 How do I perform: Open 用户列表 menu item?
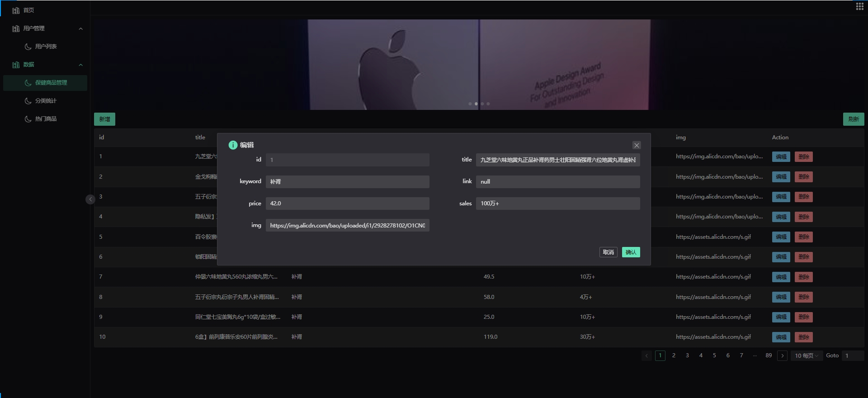pos(45,47)
